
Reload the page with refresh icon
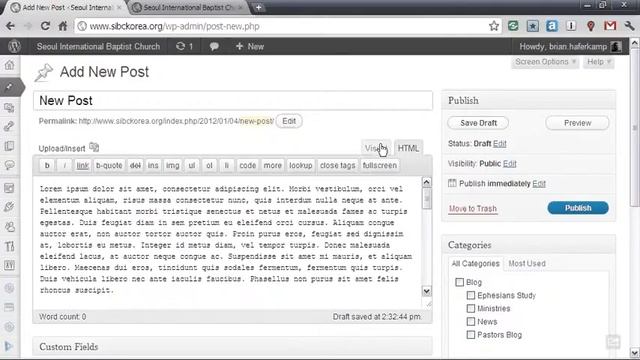pos(45,26)
